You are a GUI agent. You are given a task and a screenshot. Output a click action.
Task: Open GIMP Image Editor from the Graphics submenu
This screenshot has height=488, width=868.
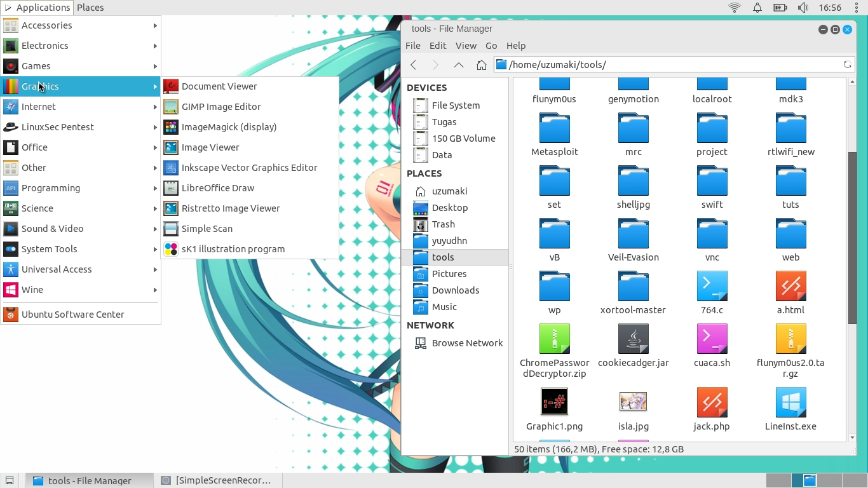pyautogui.click(x=250, y=107)
